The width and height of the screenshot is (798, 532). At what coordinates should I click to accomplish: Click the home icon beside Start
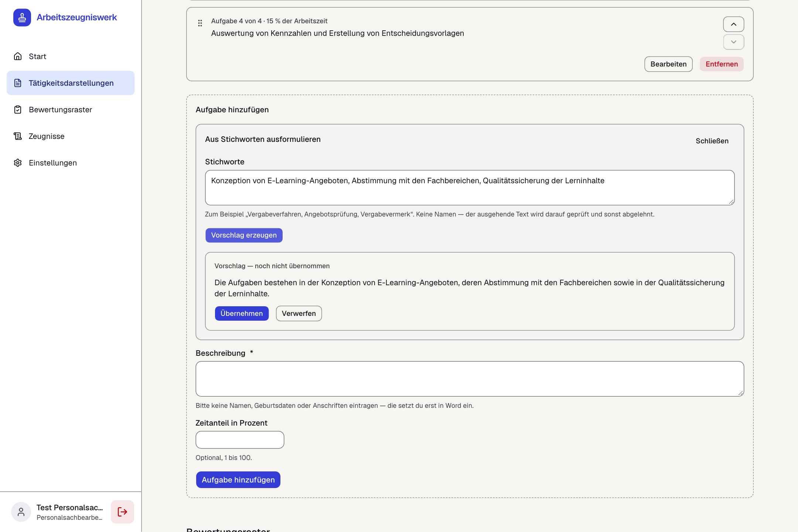coord(18,56)
